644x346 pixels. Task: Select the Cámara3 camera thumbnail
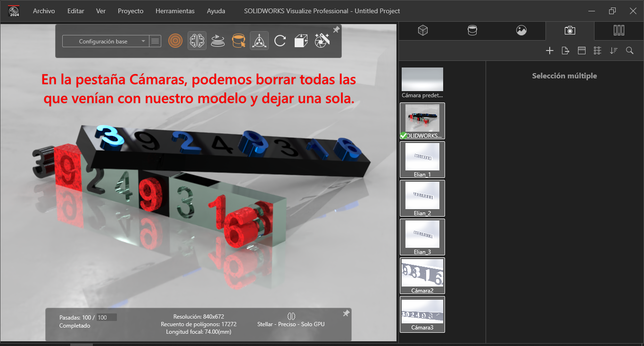(x=422, y=314)
